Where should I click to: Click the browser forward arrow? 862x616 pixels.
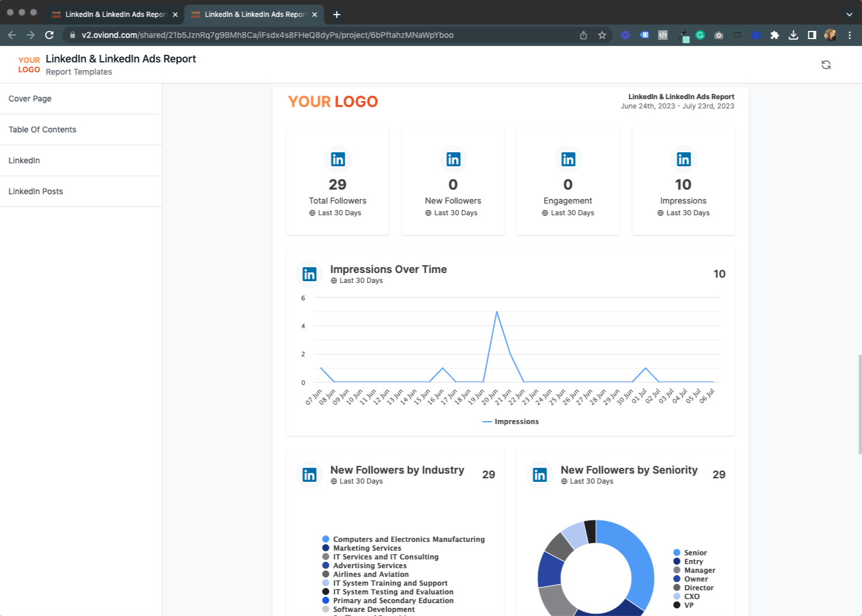(x=30, y=35)
